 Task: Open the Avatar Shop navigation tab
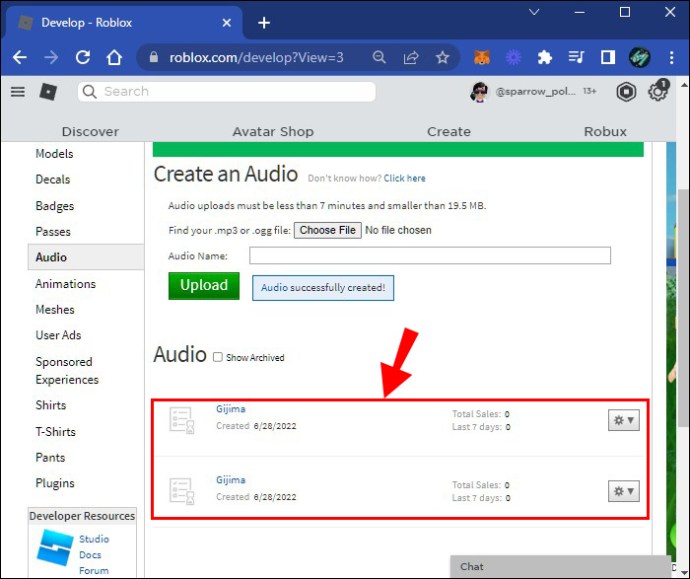pyautogui.click(x=273, y=131)
